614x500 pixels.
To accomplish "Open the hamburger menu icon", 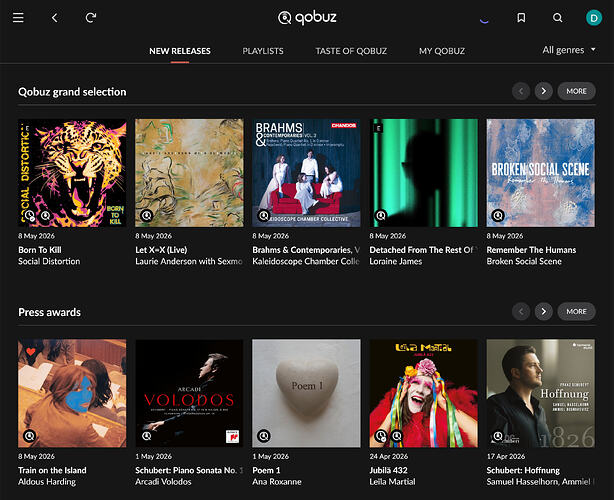I will click(x=18, y=18).
